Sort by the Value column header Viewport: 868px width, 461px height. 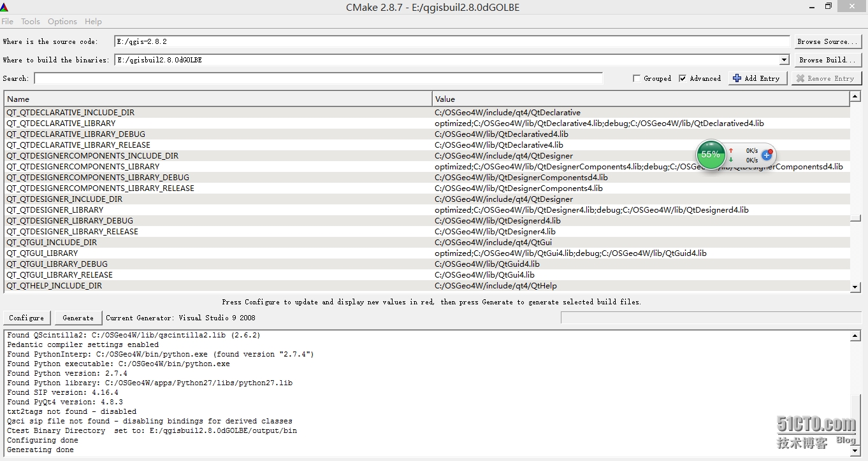(640, 99)
